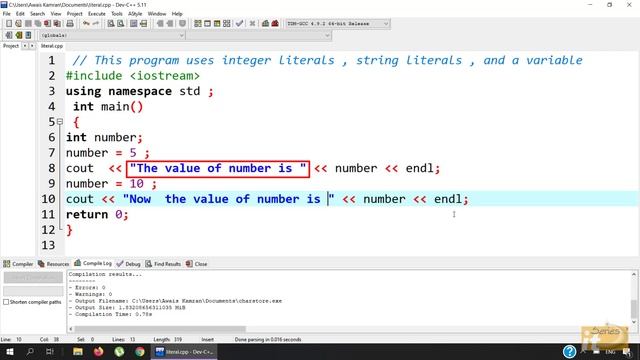
Task: Run the program with Run icon
Action: [x=207, y=24]
